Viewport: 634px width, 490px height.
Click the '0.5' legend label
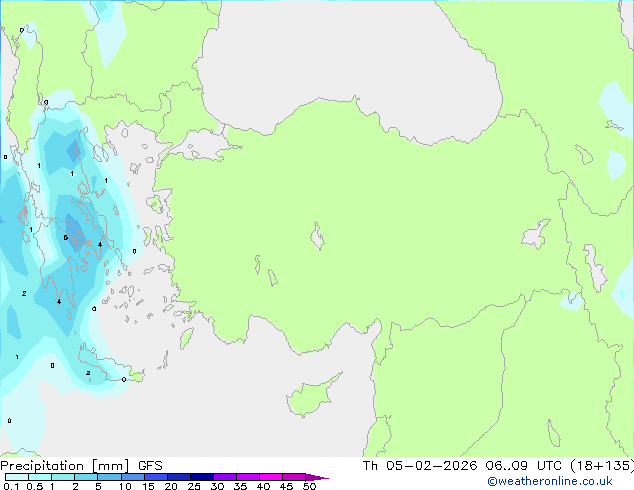coord(34,486)
